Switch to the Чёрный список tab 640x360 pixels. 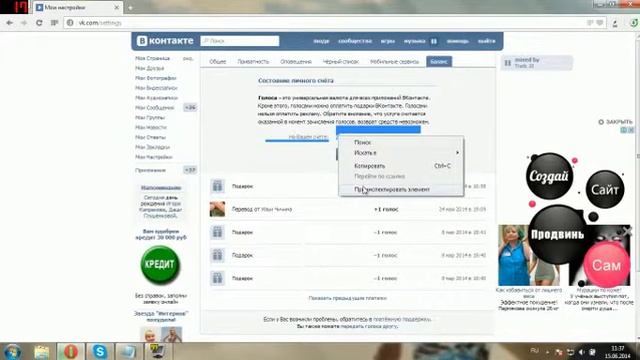tap(340, 62)
